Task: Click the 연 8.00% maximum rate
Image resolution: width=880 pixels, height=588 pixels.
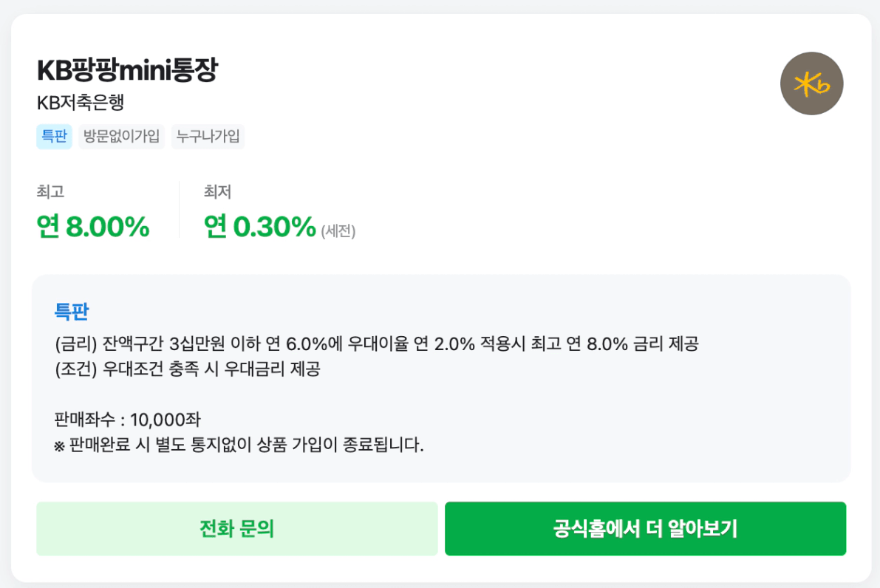Action: [x=93, y=227]
